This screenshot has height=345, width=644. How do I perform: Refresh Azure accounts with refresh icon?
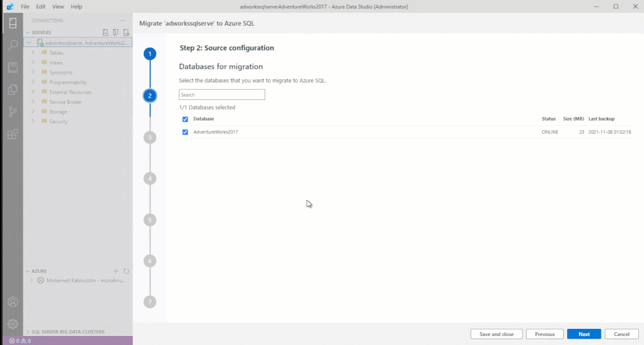[x=126, y=271]
